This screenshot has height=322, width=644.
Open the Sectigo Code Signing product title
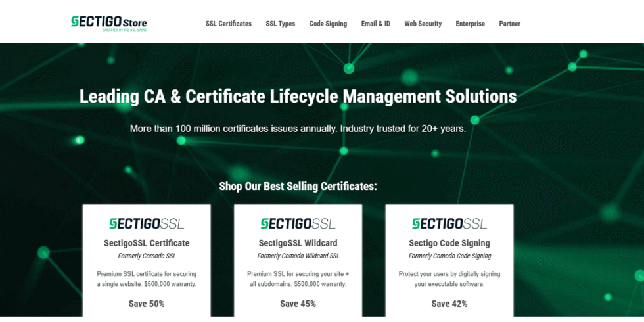coord(449,243)
